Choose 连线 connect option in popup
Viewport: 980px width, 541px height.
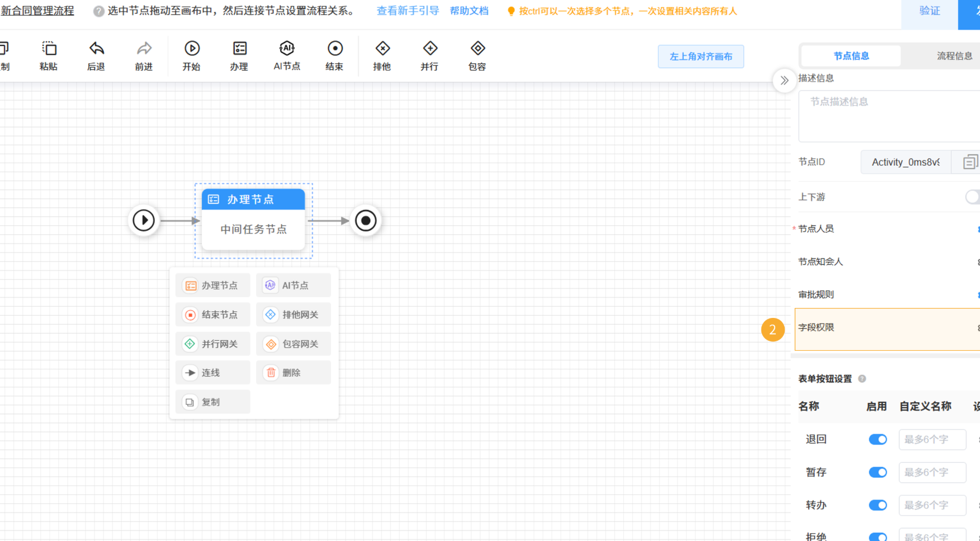point(213,373)
